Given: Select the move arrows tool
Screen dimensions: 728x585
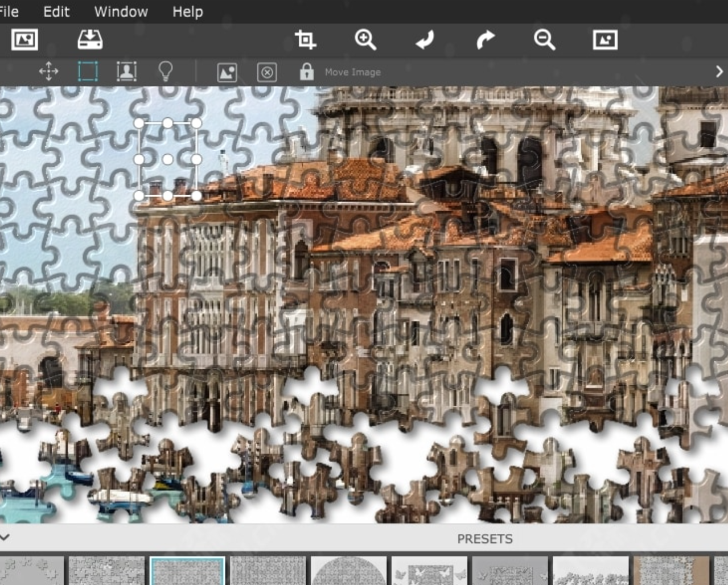Looking at the screenshot, I should [48, 72].
